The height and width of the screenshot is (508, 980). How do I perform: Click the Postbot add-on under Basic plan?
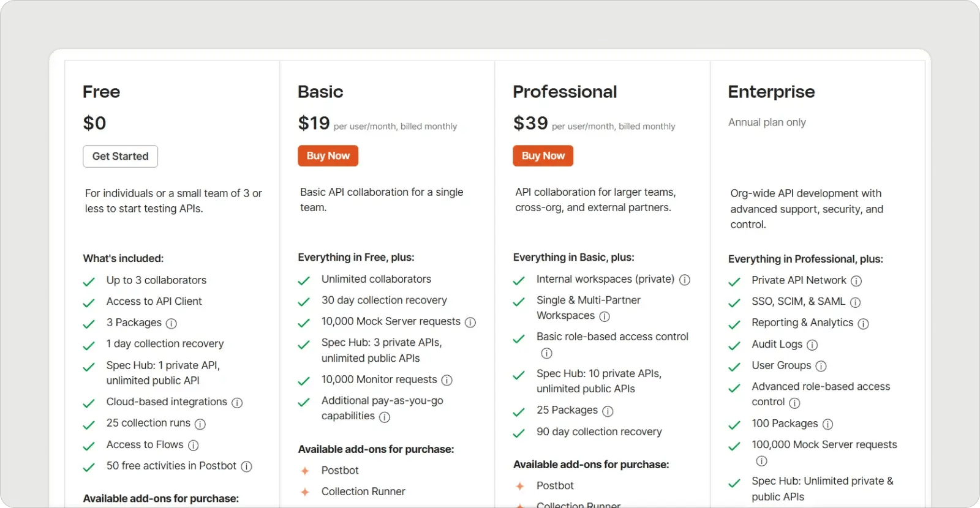coord(340,470)
